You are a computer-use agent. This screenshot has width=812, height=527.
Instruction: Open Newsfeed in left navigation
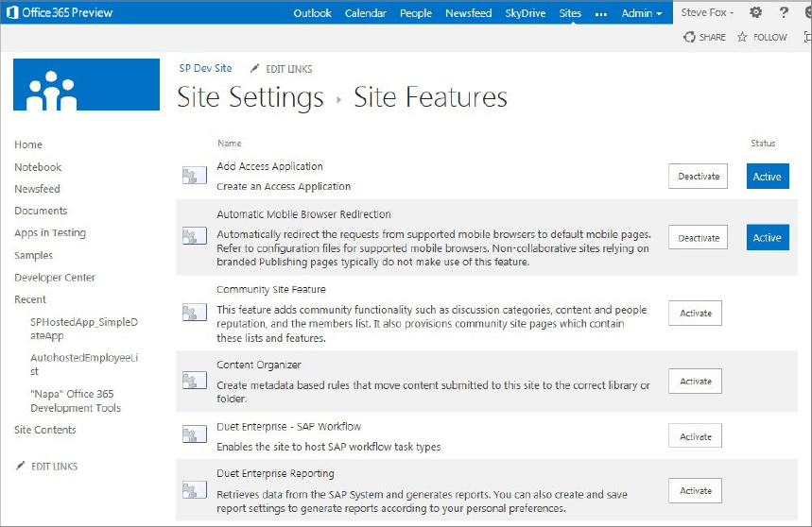(37, 189)
